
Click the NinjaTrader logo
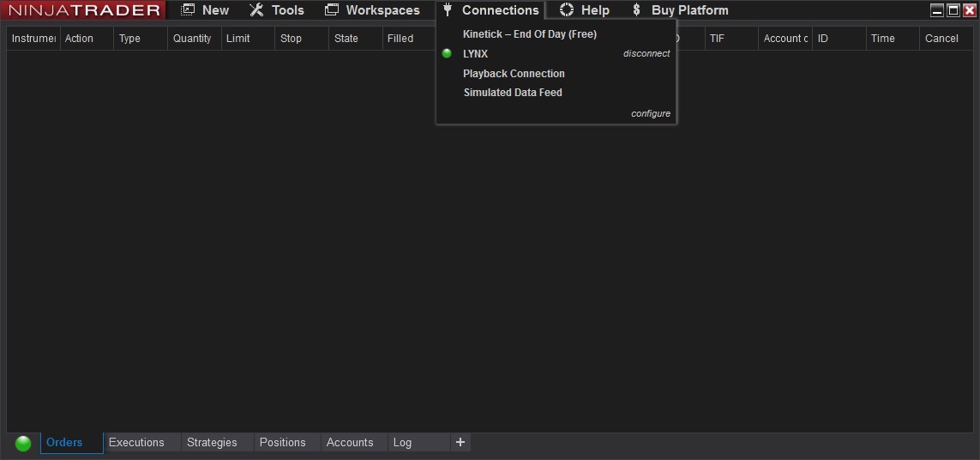point(84,10)
